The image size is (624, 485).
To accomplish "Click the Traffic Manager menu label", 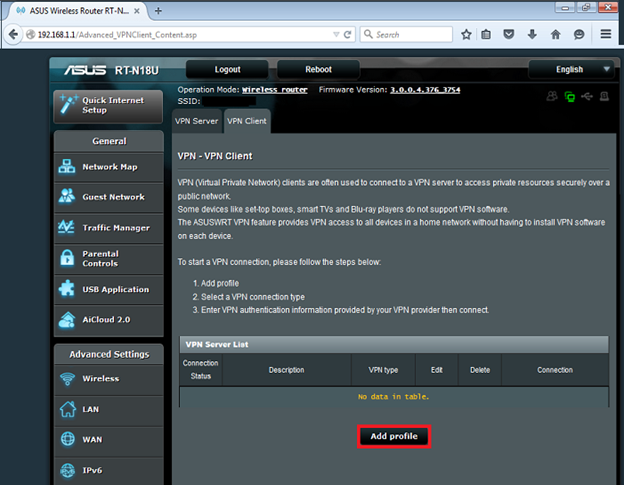I will 116,228.
